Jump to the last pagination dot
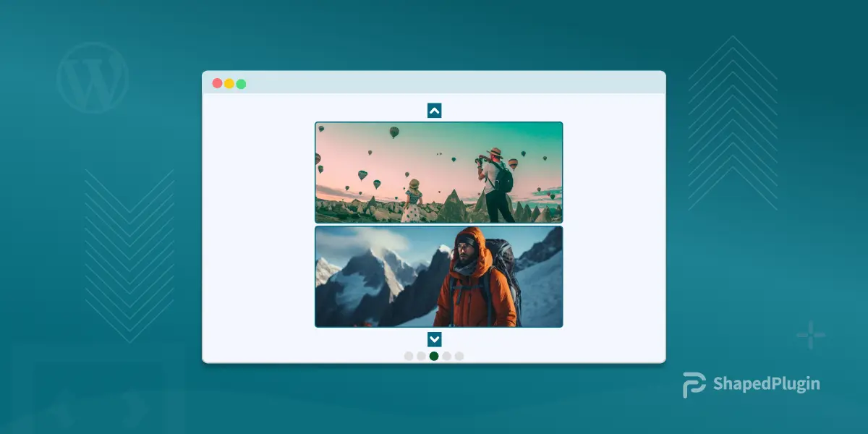868x434 pixels. pos(459,356)
